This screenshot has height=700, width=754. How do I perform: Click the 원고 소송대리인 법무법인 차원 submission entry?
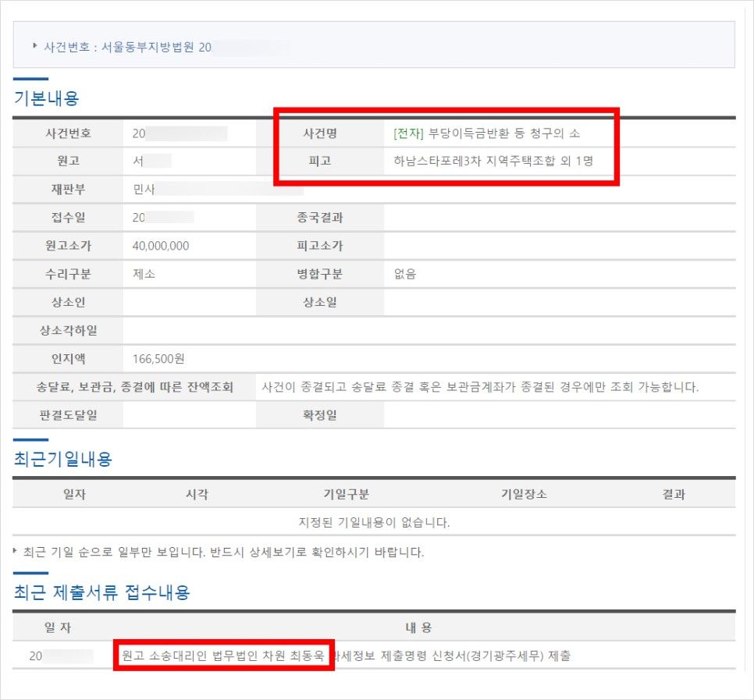[x=222, y=656]
